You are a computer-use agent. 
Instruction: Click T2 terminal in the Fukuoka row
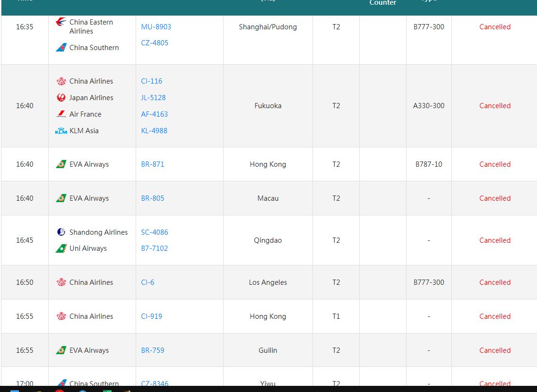(336, 106)
